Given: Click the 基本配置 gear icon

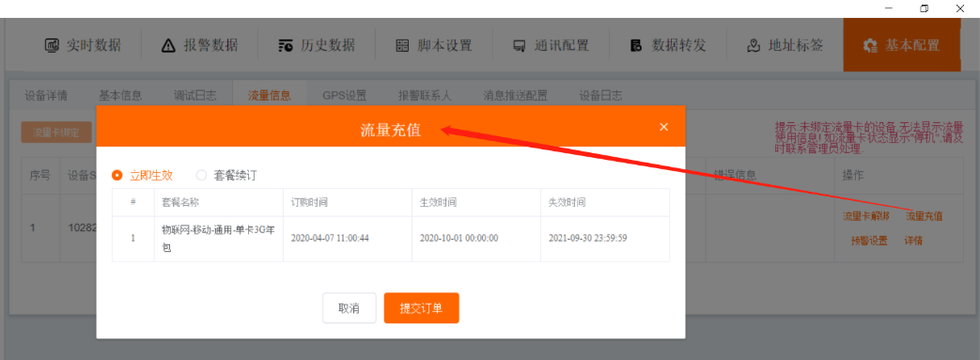Looking at the screenshot, I should 870,46.
